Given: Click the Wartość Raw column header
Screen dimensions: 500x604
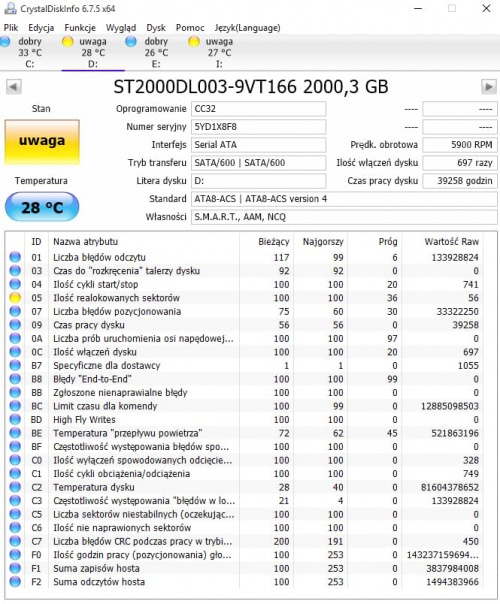Looking at the screenshot, I should click(x=443, y=242).
